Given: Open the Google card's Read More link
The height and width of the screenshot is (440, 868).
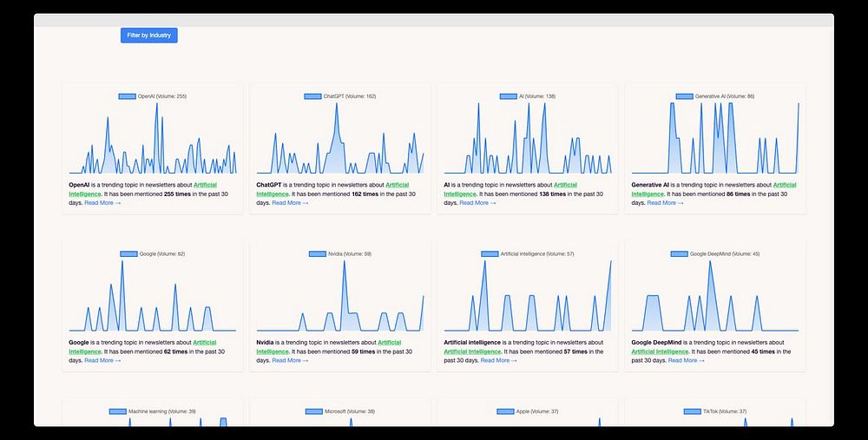Looking at the screenshot, I should (x=102, y=361).
